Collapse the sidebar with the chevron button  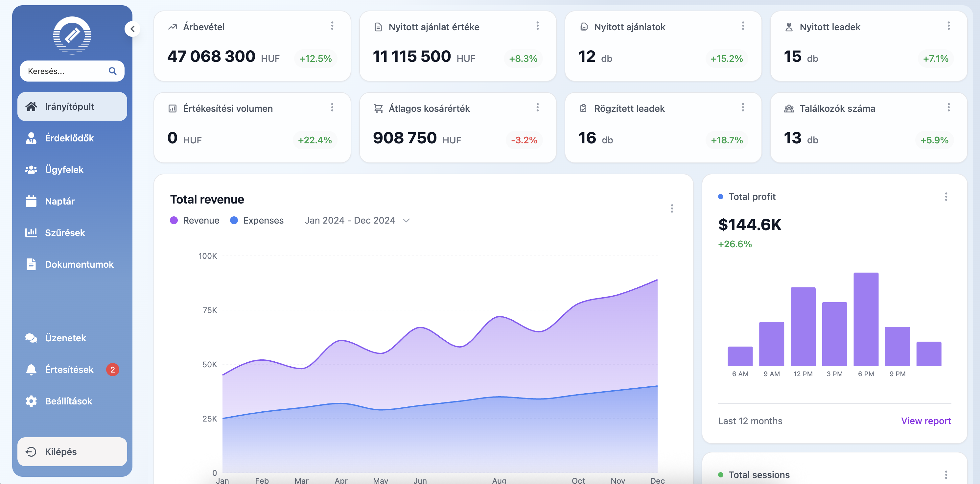(132, 29)
